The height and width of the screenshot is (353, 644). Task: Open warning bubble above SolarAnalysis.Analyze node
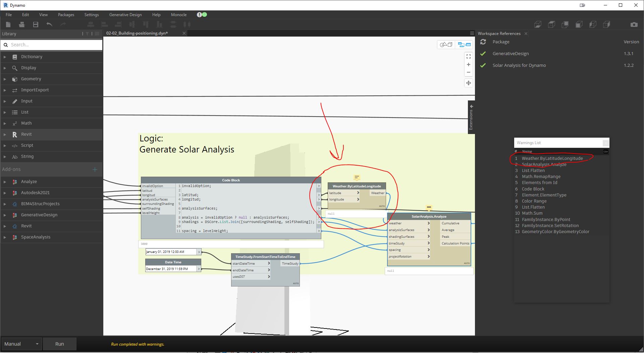[x=429, y=208]
